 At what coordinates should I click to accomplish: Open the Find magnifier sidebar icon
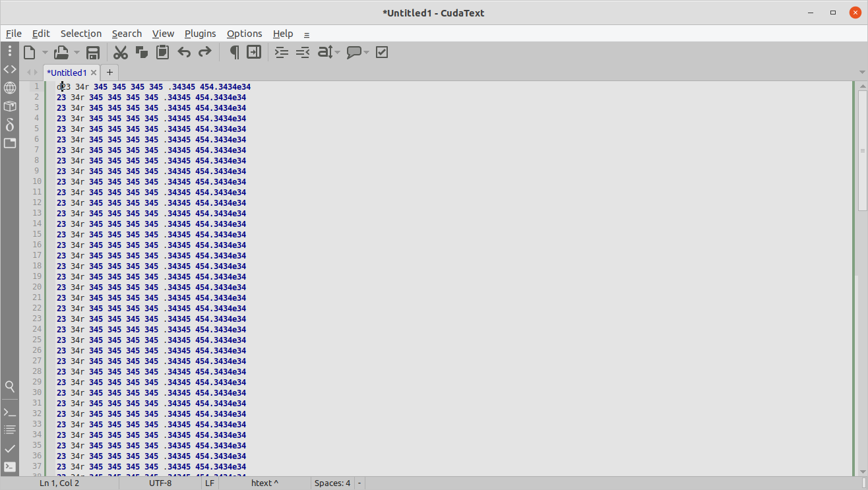(x=10, y=386)
